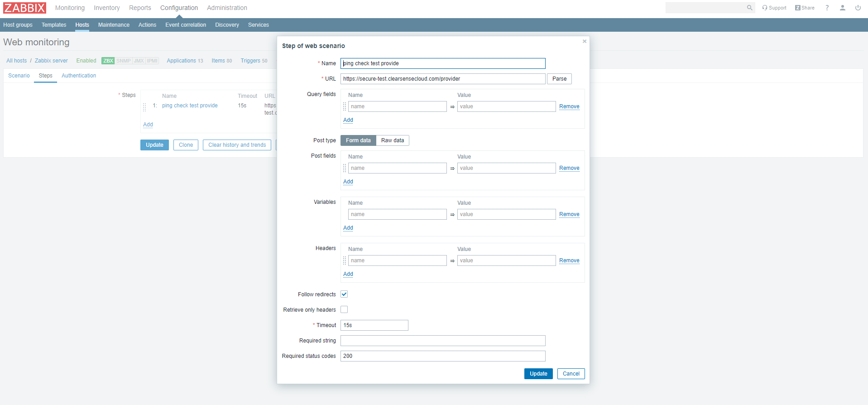
Task: Go to Services submenu
Action: 259,25
